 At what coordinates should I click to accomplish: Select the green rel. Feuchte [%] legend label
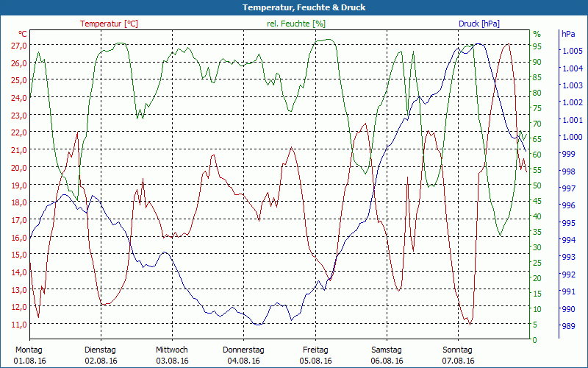coord(296,24)
